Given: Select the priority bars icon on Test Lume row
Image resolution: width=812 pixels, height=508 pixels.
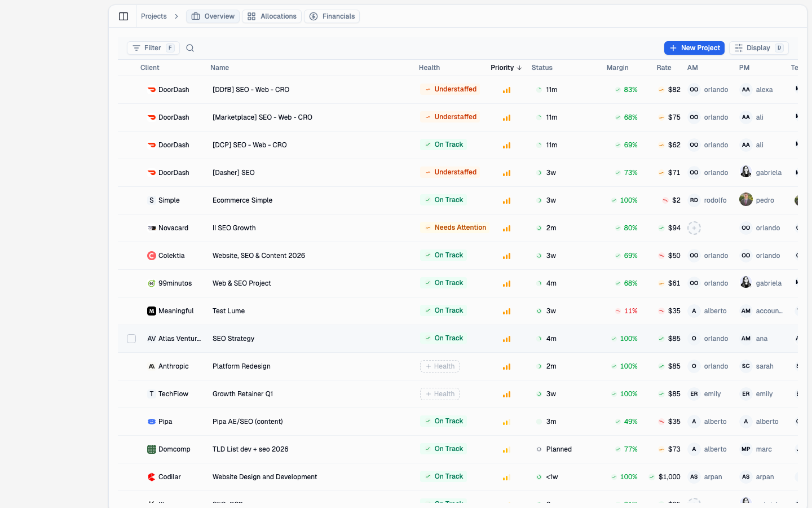Looking at the screenshot, I should click(x=506, y=310).
